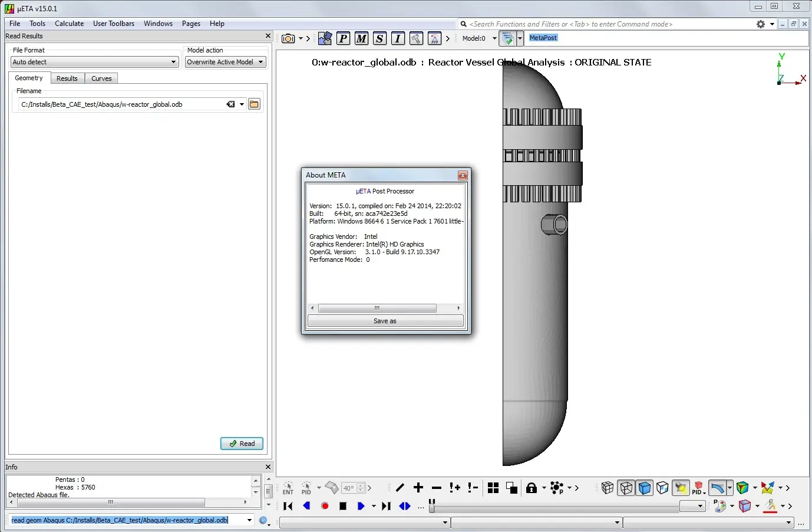
Task: Open the rainbow contour cube icon
Action: coord(742,488)
